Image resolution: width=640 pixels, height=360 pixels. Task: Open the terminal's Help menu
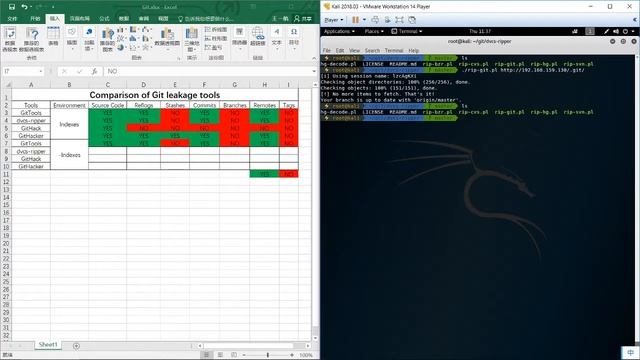click(x=413, y=51)
